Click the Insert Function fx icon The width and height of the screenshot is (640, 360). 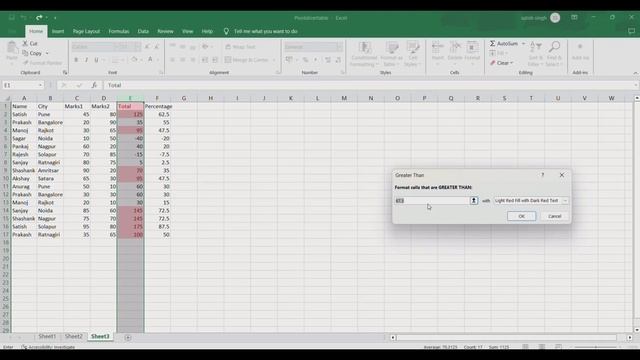pyautogui.click(x=94, y=85)
